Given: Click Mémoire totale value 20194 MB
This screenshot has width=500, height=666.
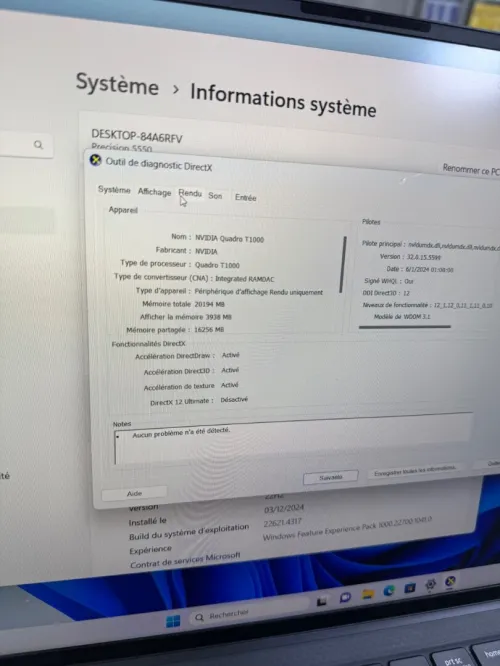Looking at the screenshot, I should 209,304.
